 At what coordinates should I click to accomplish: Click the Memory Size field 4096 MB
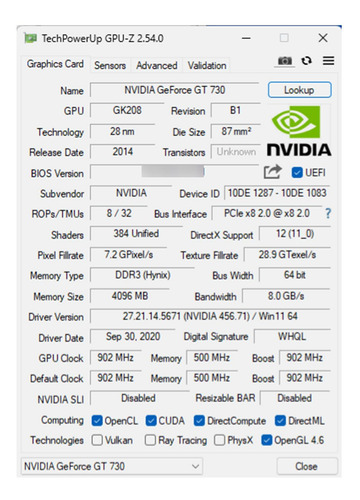coord(130,296)
